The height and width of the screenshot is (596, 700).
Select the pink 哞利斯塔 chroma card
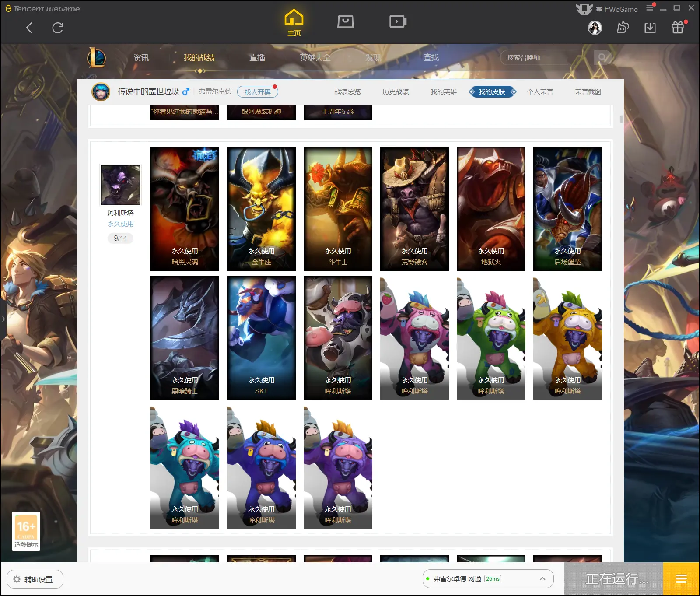click(x=414, y=338)
